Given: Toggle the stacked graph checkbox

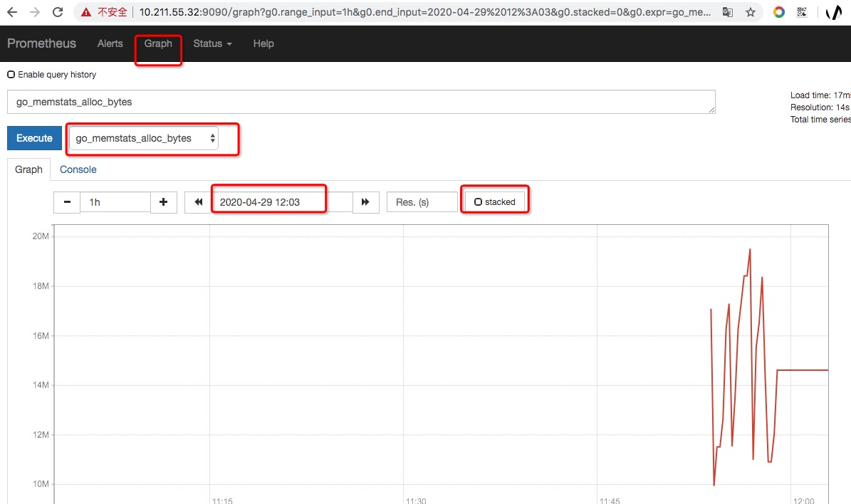Looking at the screenshot, I should tap(479, 202).
